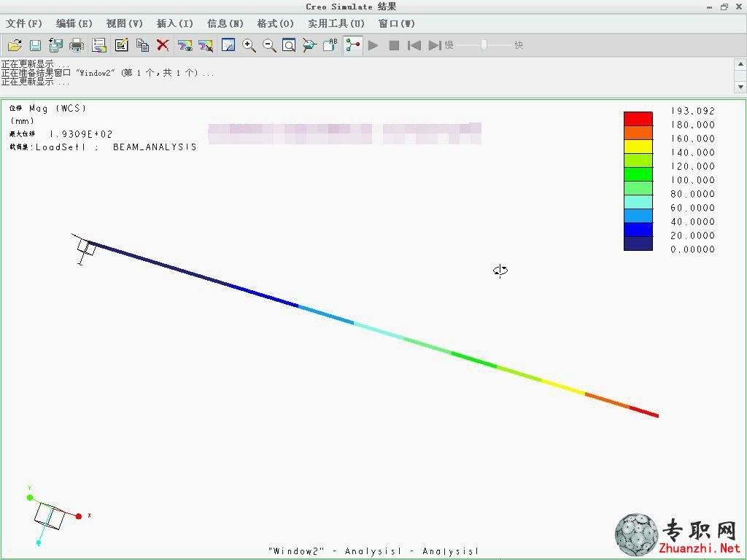
Task: Click the AB annotation note icon
Action: (x=330, y=45)
